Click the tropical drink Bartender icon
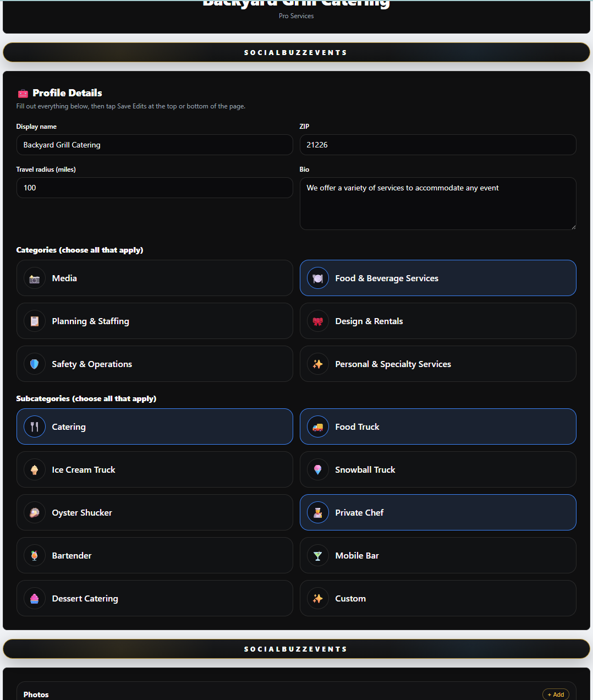Viewport: 593px width, 700px height. tap(35, 556)
